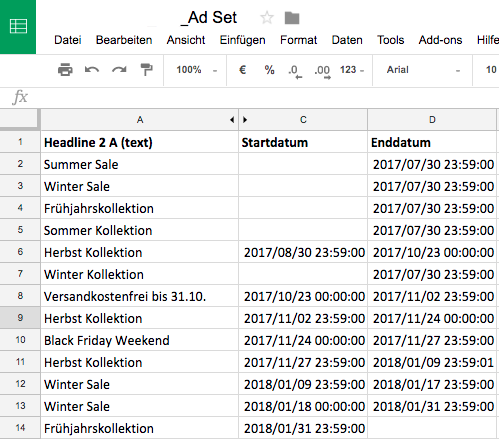This screenshot has height=439, width=499.
Task: Click the green Sheets home icon
Action: click(18, 27)
